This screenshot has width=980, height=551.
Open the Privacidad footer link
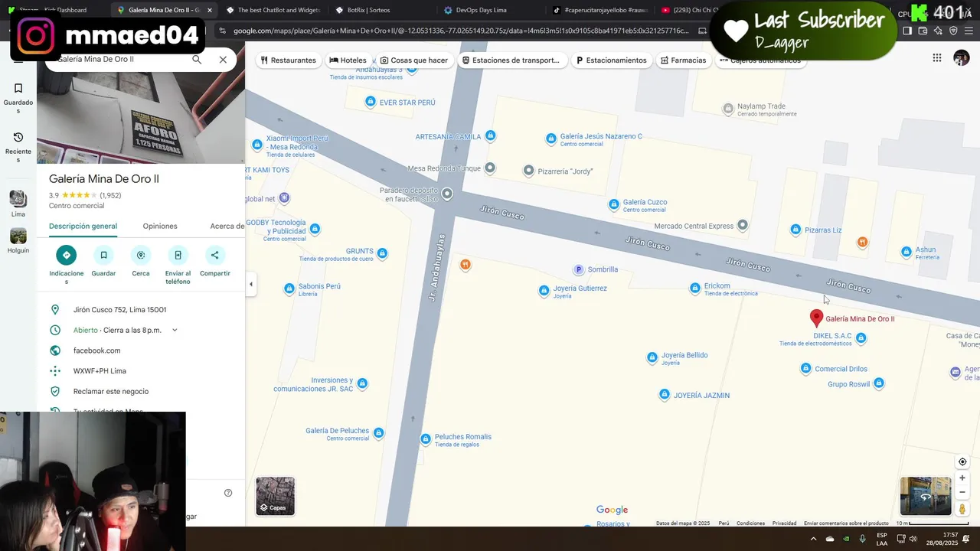[x=784, y=523]
